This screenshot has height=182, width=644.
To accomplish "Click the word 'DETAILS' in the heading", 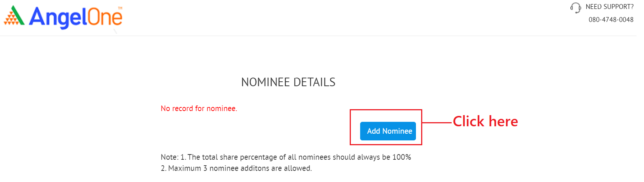I will click(314, 82).
